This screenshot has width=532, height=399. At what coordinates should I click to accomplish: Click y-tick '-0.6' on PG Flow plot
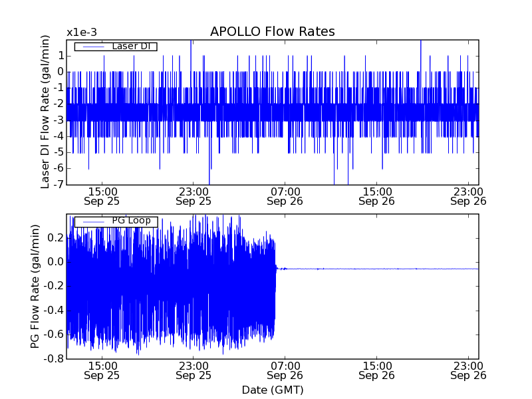[54, 334]
